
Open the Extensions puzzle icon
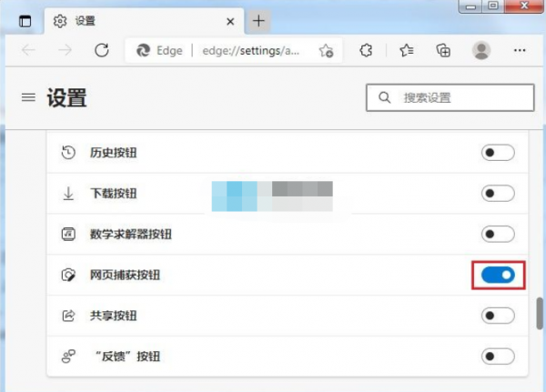coord(366,51)
